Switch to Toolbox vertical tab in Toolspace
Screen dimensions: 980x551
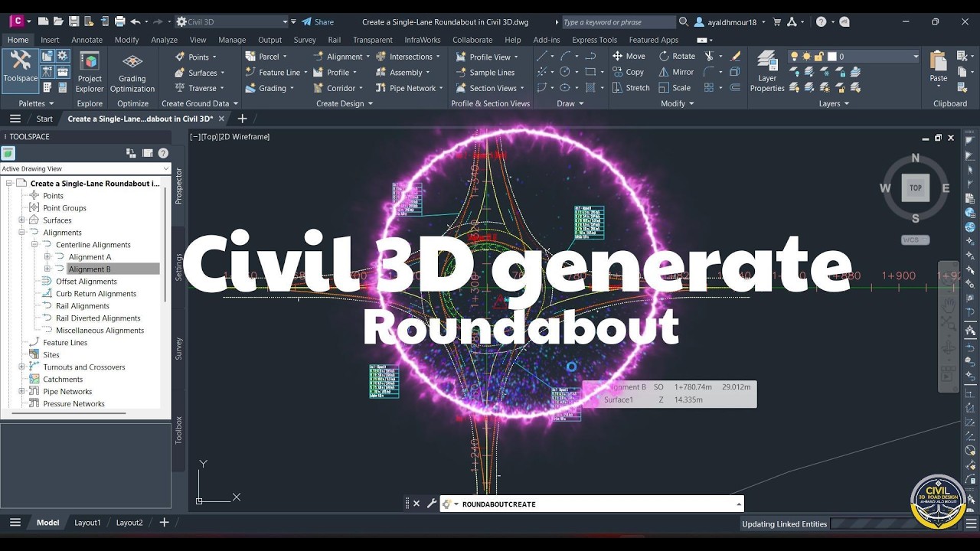coord(179,430)
